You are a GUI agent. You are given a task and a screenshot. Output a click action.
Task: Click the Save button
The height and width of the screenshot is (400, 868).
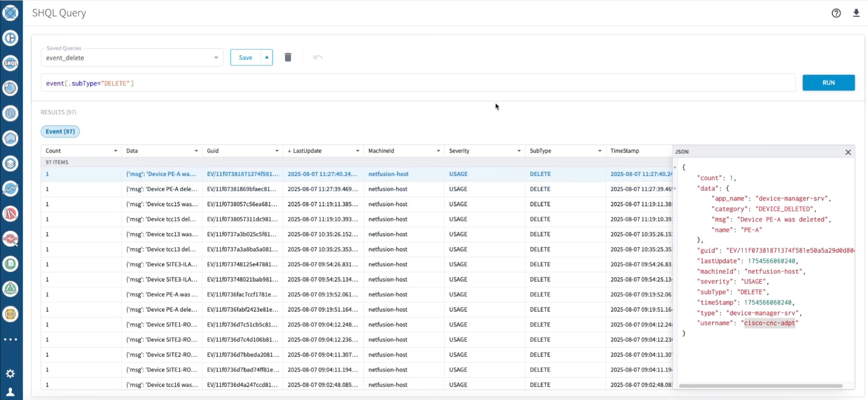click(246, 57)
